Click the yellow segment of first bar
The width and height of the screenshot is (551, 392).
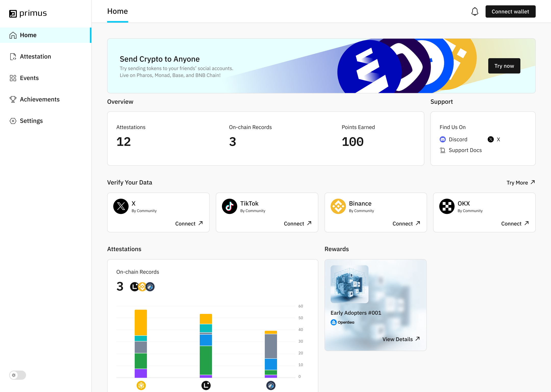(141, 322)
